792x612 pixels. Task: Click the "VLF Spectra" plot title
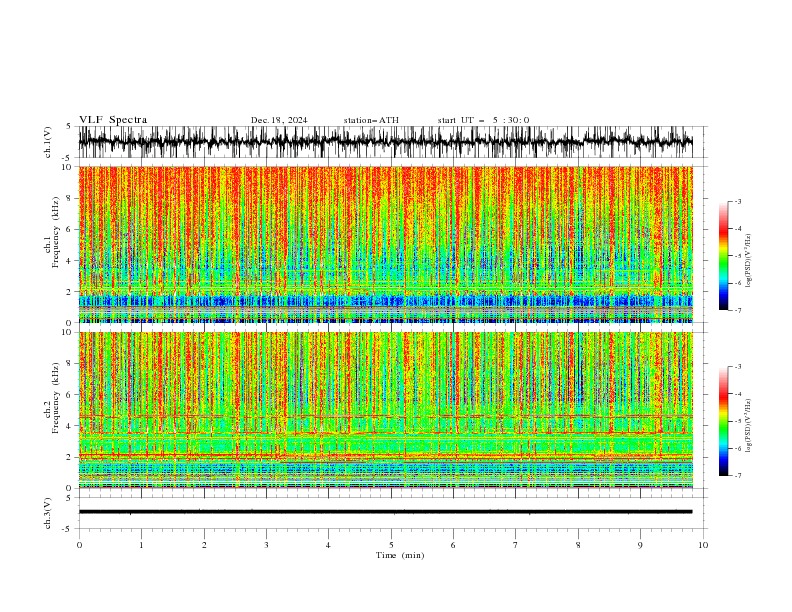pyautogui.click(x=113, y=120)
